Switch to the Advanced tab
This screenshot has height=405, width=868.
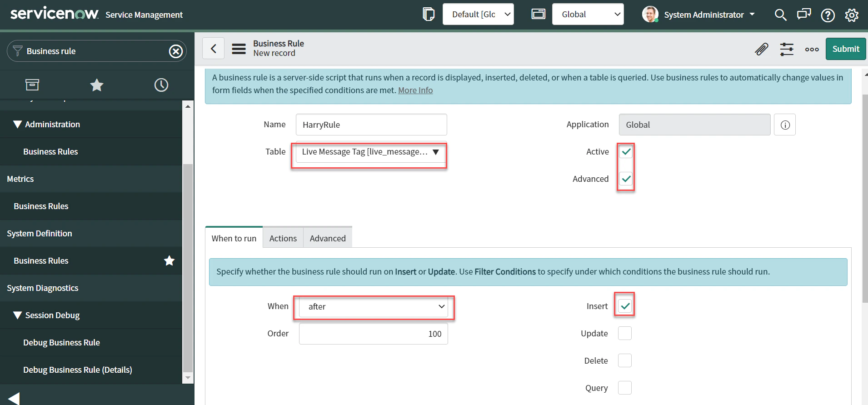coord(328,238)
